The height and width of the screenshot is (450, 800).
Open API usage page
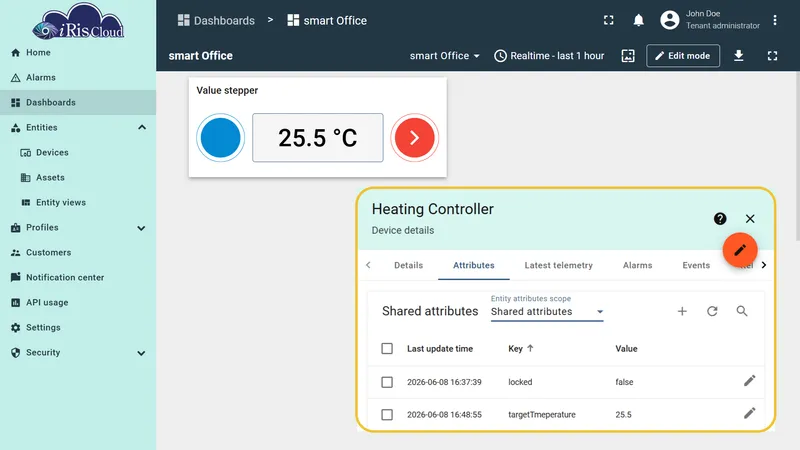tap(78, 303)
